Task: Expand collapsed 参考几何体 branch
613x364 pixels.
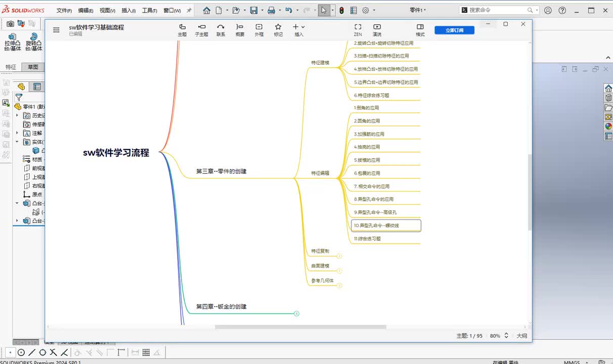Action: point(339,286)
